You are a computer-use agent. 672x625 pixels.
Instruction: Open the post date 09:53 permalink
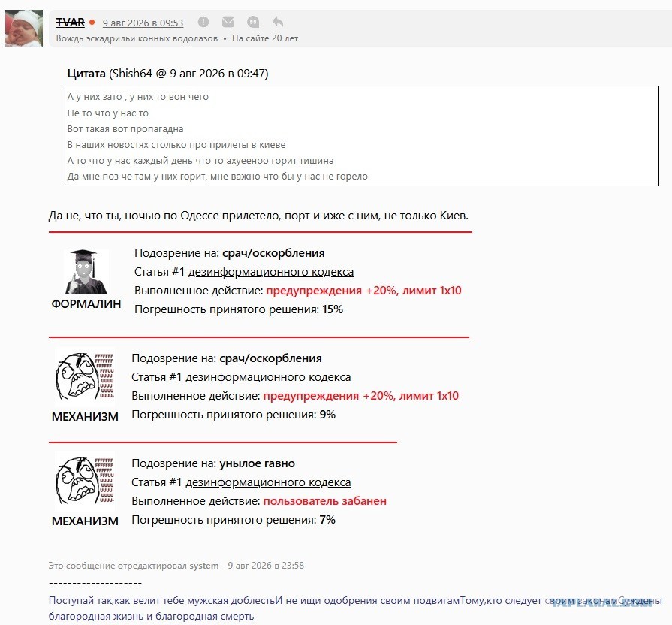pos(143,23)
